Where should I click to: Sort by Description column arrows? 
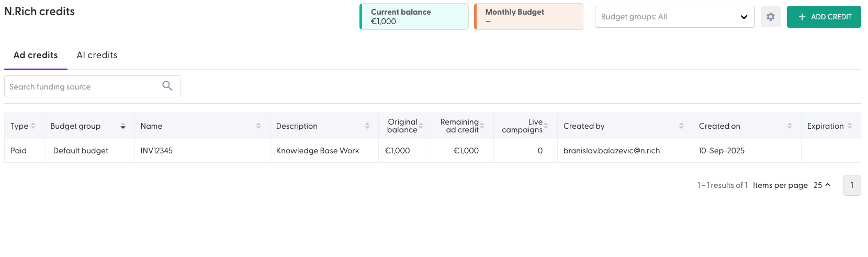[367, 126]
